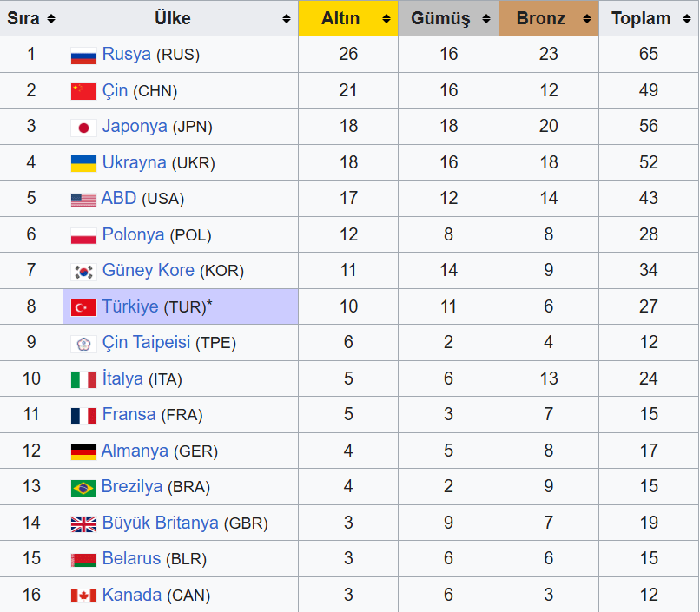Click the British flag icon

pos(83,523)
